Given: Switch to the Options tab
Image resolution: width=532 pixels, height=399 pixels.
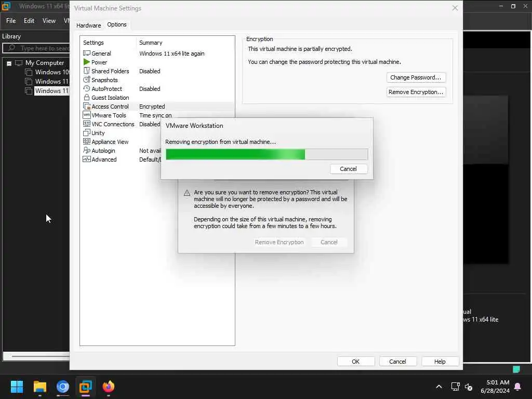Looking at the screenshot, I should (x=117, y=24).
